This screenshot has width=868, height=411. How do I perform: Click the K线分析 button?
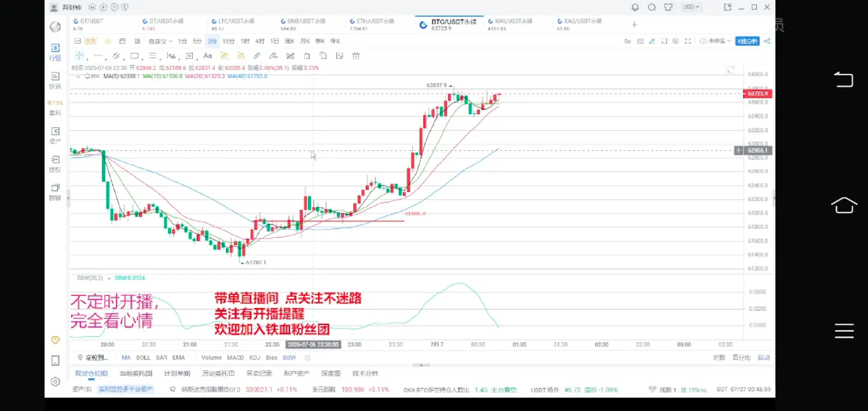pyautogui.click(x=747, y=41)
